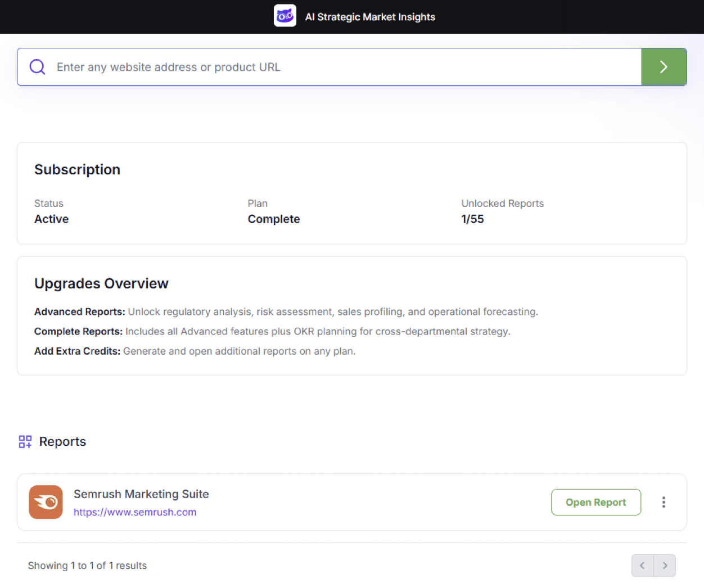Image resolution: width=704 pixels, height=588 pixels.
Task: Expand the Upgrades Overview section
Action: [x=101, y=284]
